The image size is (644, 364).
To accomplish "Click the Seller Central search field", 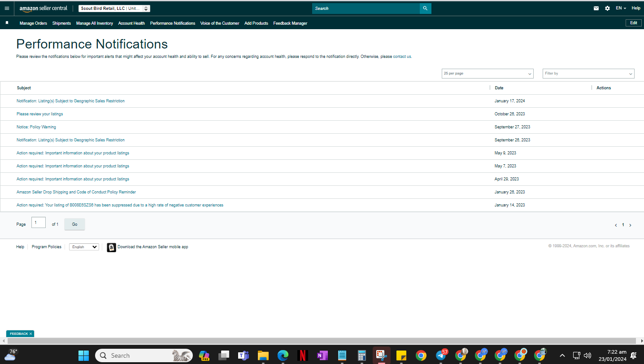I will (366, 8).
